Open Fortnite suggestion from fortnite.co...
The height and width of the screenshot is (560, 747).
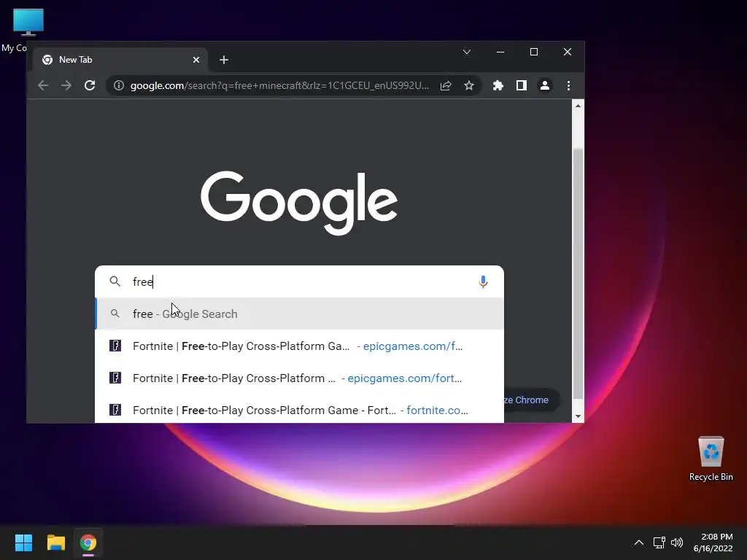coord(299,410)
